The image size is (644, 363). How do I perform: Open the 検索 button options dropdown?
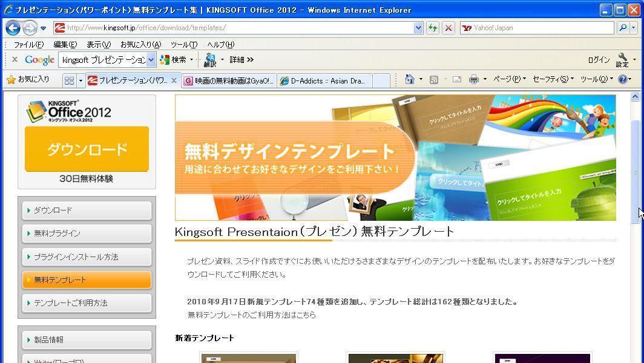coord(191,60)
